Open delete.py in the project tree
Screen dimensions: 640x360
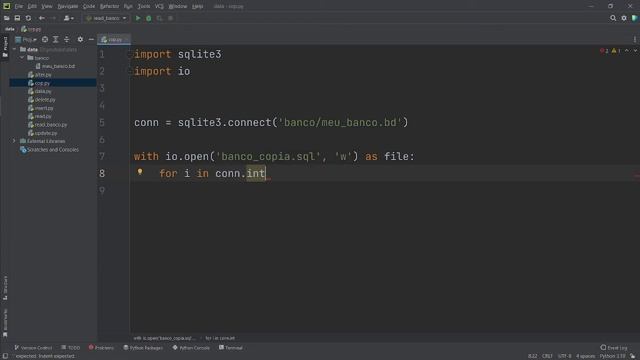pos(42,100)
